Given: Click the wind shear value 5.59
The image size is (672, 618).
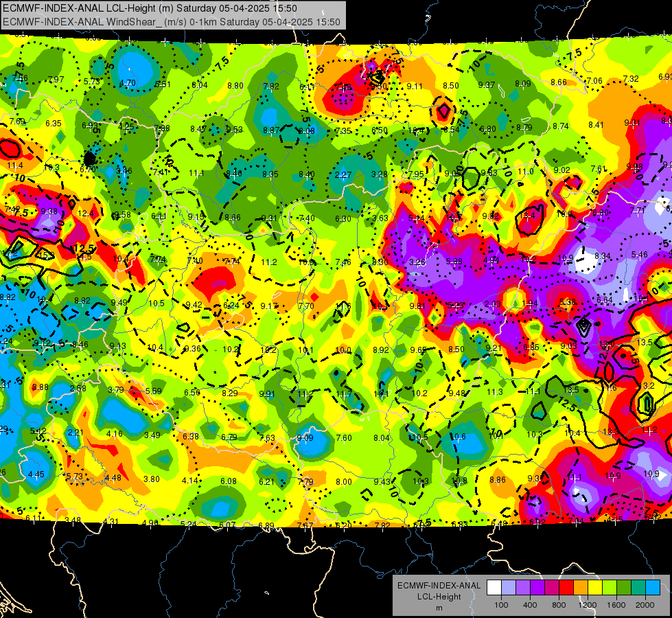Looking at the screenshot, I should click(x=154, y=391).
